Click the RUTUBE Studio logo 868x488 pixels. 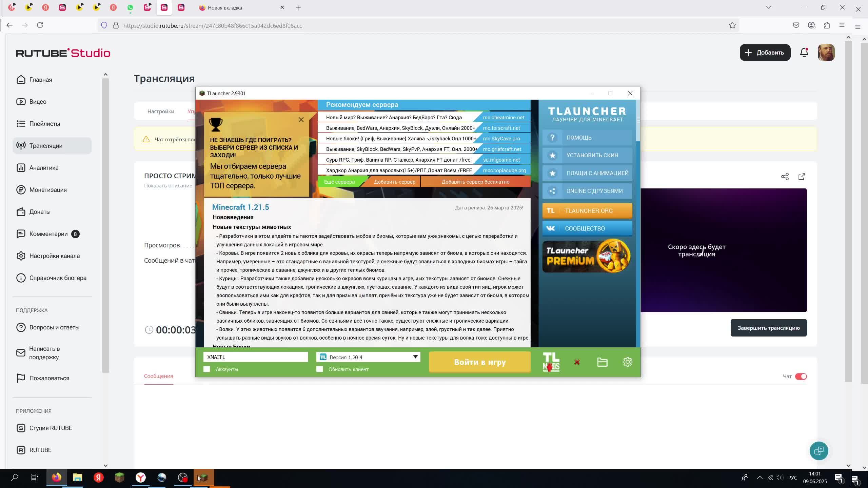click(x=63, y=53)
